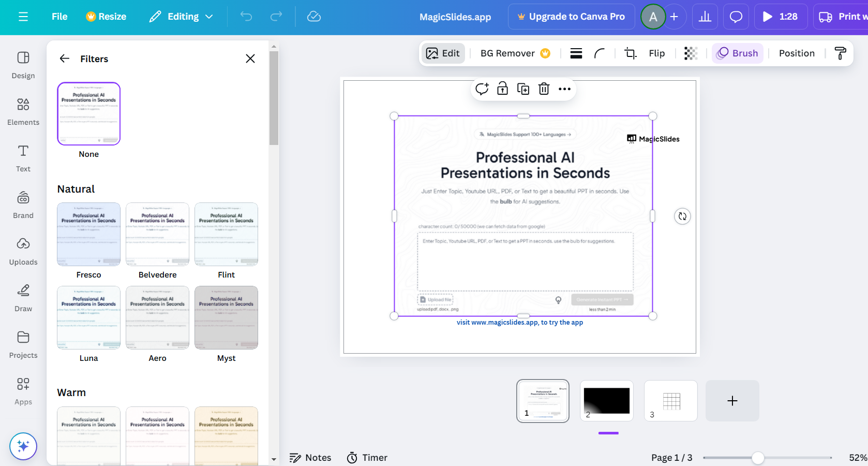Screen dimensions: 868x466
Task: Delete the selected image with trash icon
Action: point(544,89)
